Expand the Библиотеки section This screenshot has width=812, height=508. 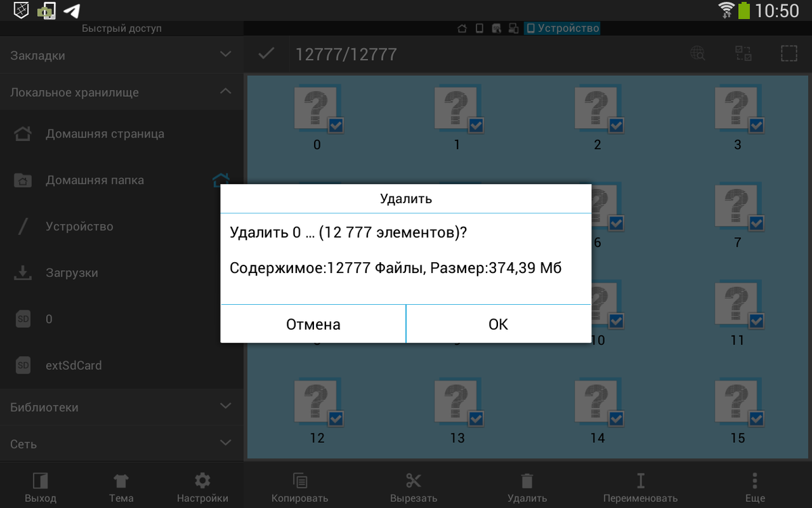tap(122, 407)
